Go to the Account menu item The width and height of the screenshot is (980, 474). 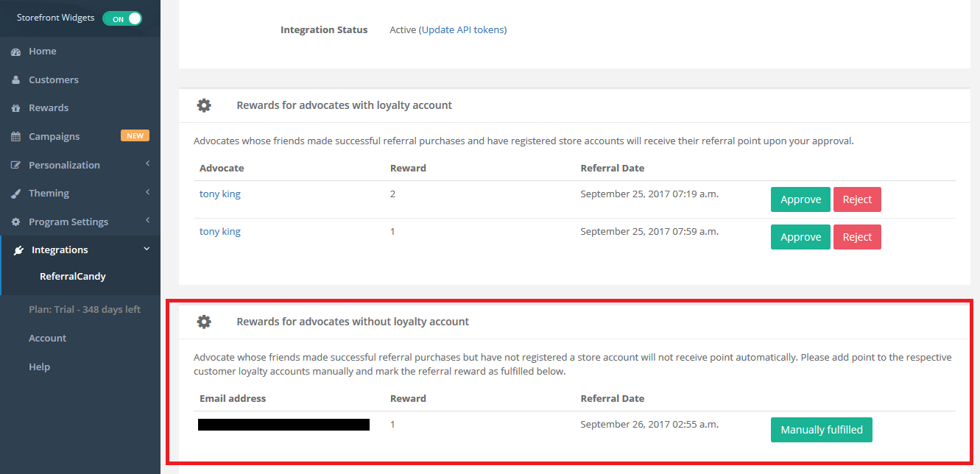48,339
